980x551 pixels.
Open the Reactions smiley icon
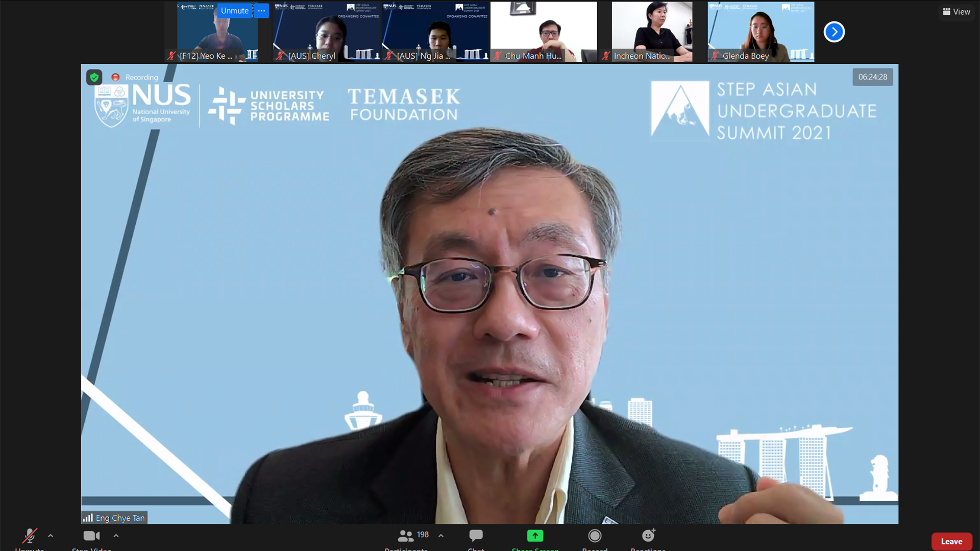coord(648,536)
